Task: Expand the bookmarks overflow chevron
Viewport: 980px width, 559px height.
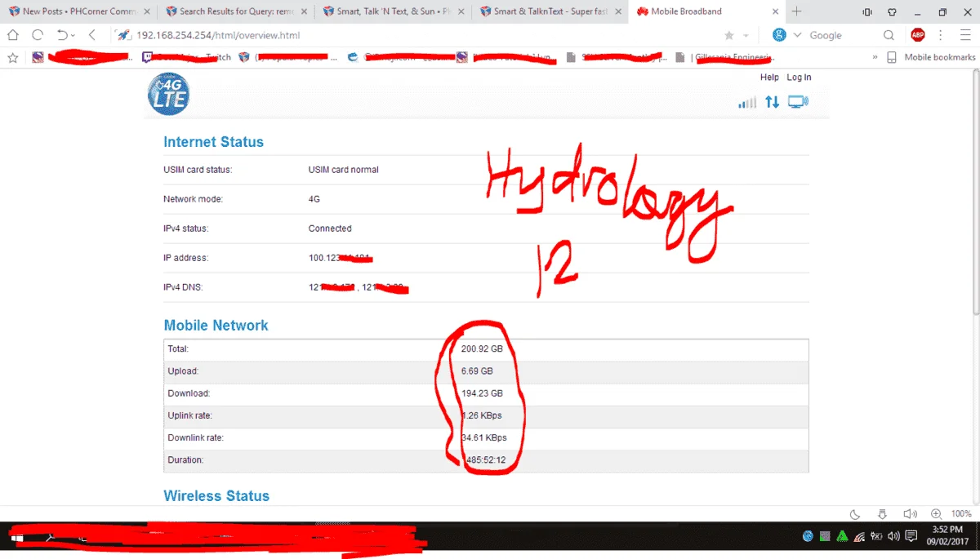Action: pos(875,57)
